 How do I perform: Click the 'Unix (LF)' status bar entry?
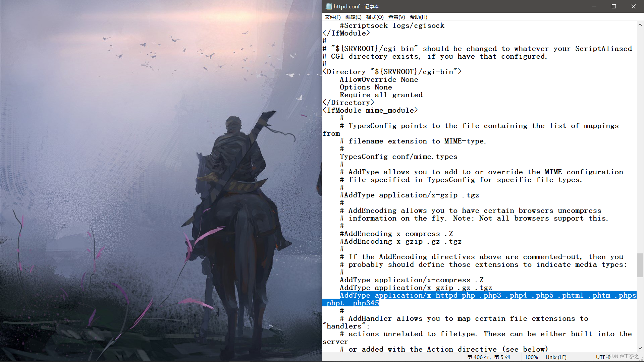click(x=556, y=357)
